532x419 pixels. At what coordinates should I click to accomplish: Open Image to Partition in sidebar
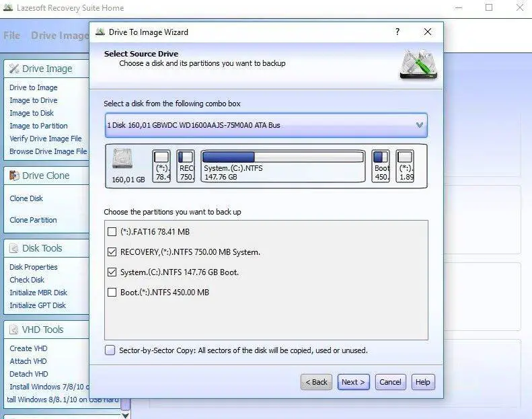(39, 126)
